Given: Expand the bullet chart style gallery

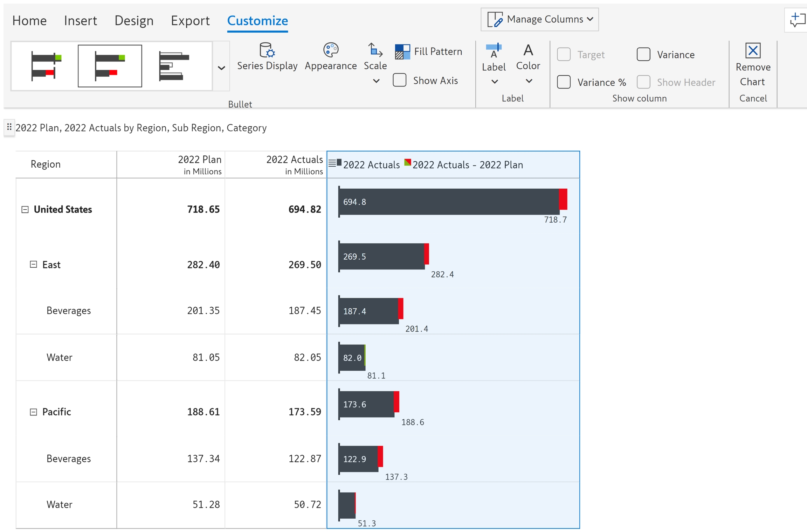Looking at the screenshot, I should (x=221, y=68).
